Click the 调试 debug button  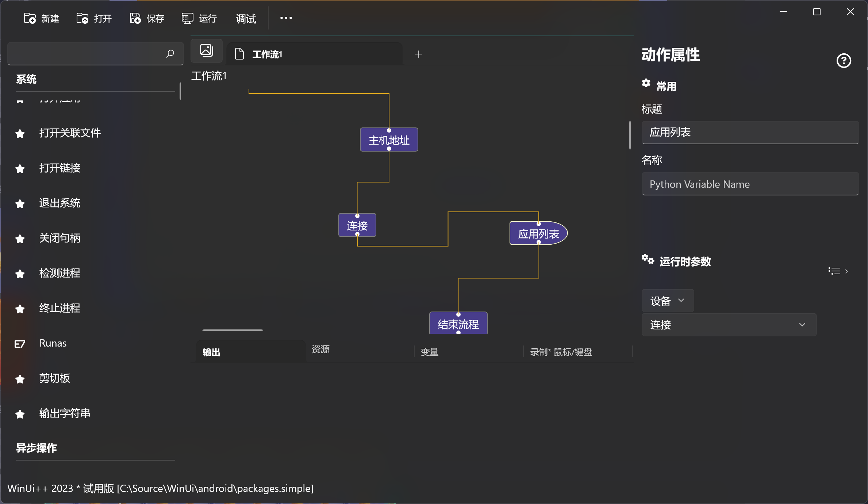(246, 18)
